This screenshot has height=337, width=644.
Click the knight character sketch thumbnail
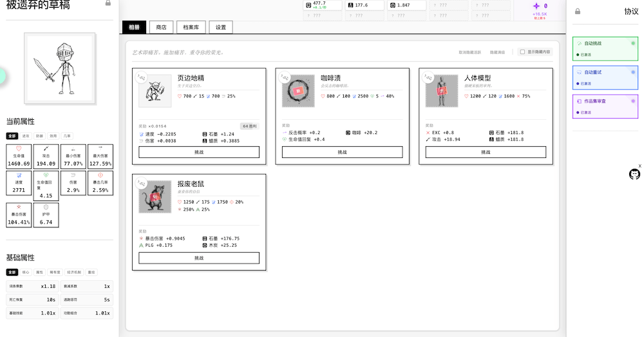[x=59, y=68]
